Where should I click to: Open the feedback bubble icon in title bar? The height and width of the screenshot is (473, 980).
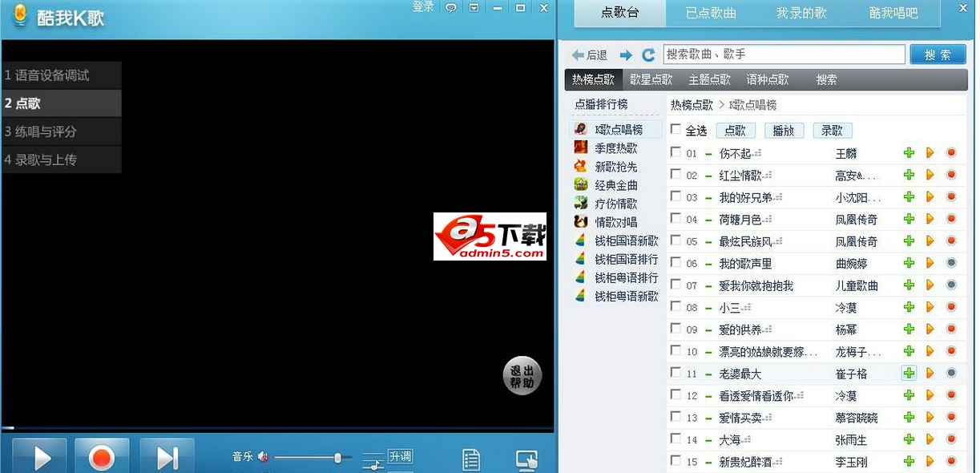pyautogui.click(x=450, y=6)
